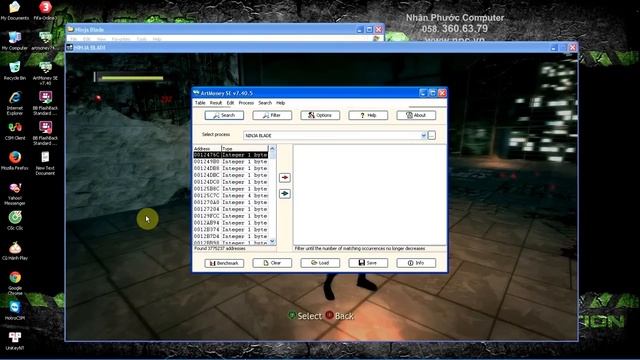The image size is (640, 360).
Task: Maximize the ArtMoney SE window
Action: 432,93
